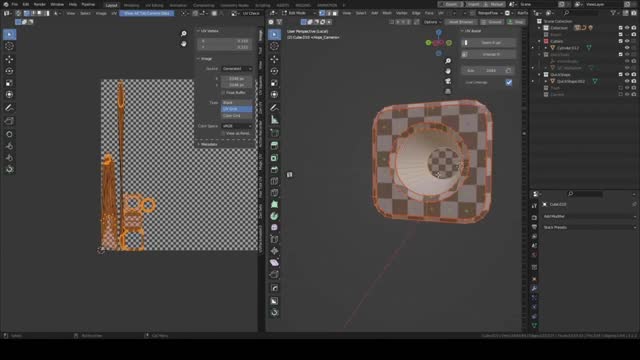The width and height of the screenshot is (640, 360).
Task: Toggle Camera visibility in the outliner
Action: [x=627, y=95]
